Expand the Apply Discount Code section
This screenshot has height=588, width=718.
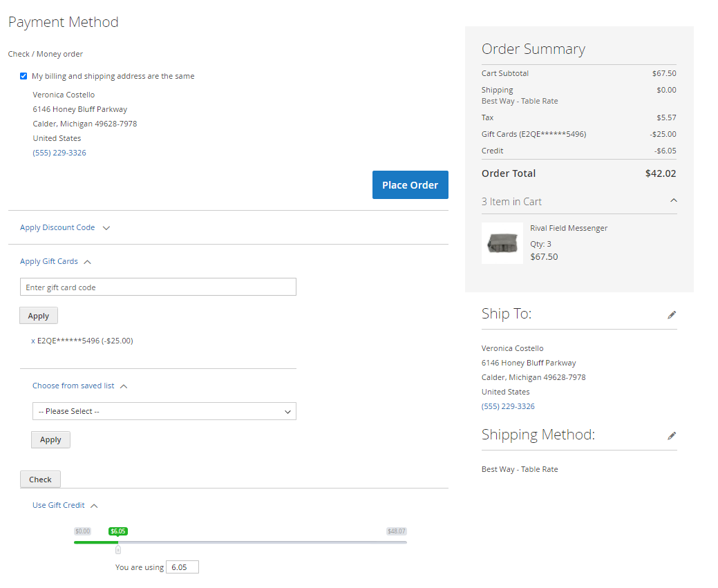click(65, 227)
